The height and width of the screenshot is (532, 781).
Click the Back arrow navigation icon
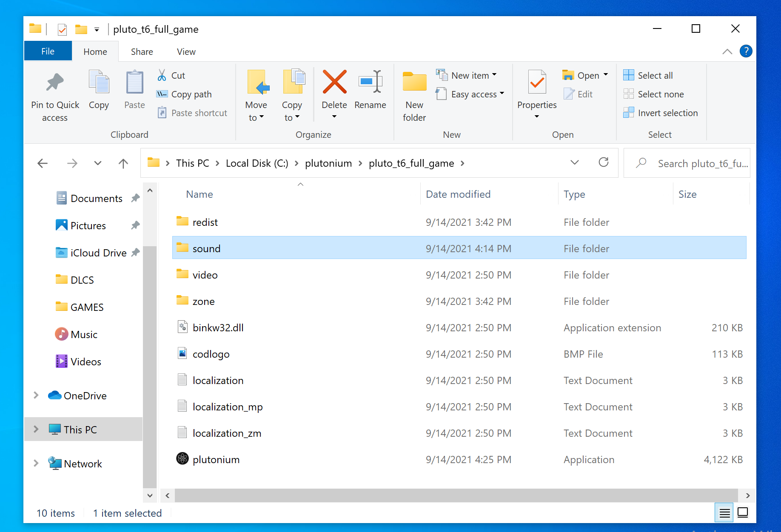pos(43,163)
